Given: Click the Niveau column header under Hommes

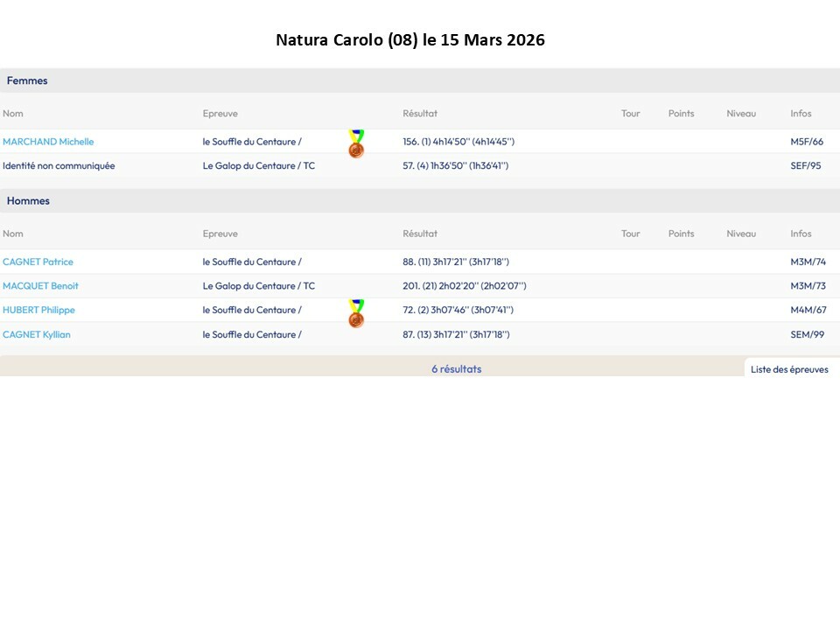Looking at the screenshot, I should 741,234.
